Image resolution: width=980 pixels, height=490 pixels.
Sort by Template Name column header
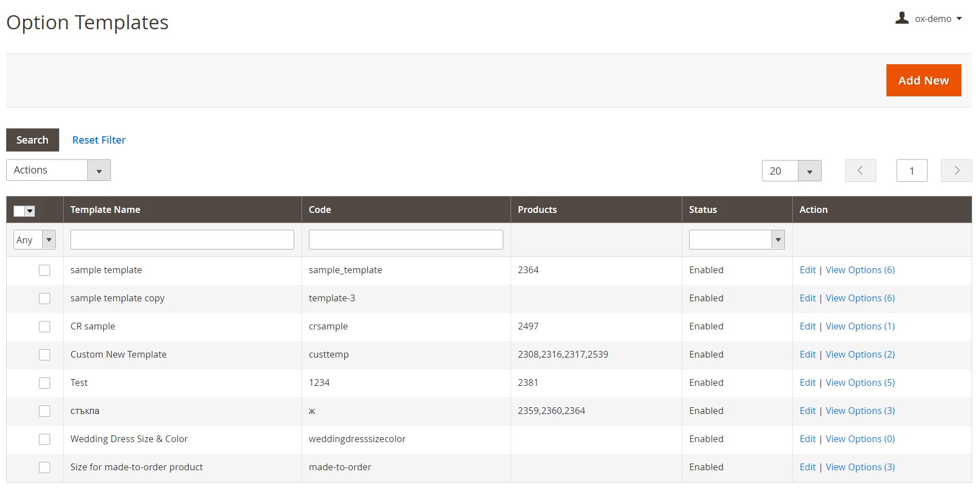[105, 210]
